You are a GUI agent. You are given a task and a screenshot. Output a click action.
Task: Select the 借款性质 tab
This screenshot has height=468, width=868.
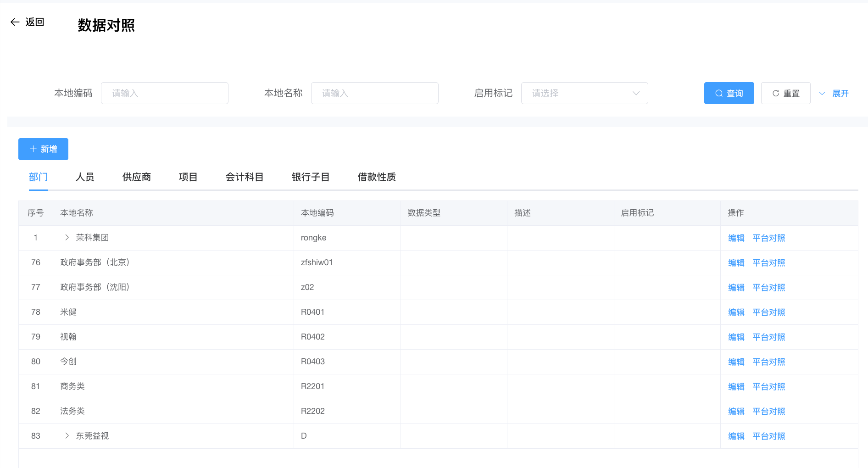click(x=376, y=177)
